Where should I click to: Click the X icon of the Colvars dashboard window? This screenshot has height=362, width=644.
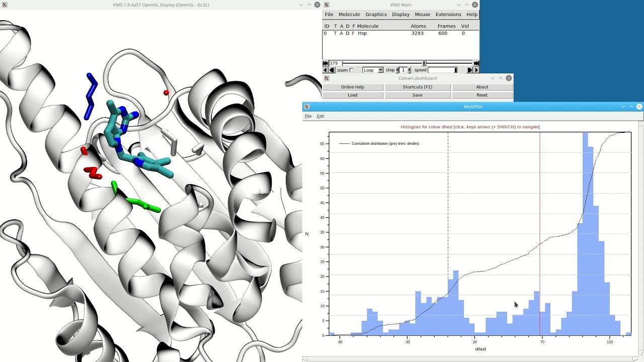click(x=327, y=78)
